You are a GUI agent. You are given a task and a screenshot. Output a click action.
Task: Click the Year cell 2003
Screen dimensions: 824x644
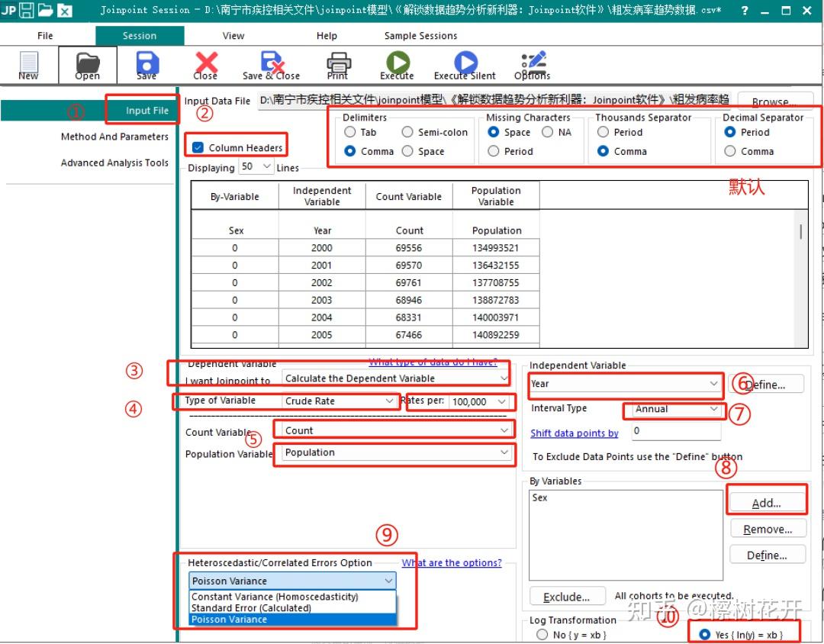tap(322, 300)
